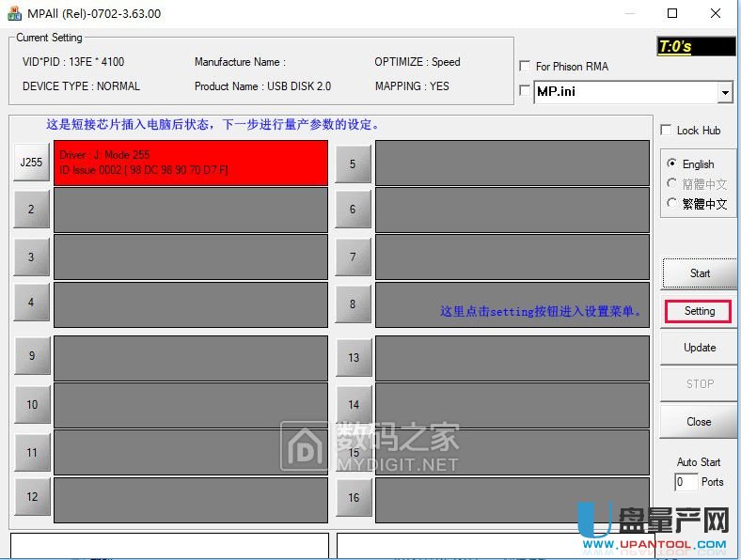This screenshot has height=560, width=741.
Task: Click the Update button
Action: (699, 348)
